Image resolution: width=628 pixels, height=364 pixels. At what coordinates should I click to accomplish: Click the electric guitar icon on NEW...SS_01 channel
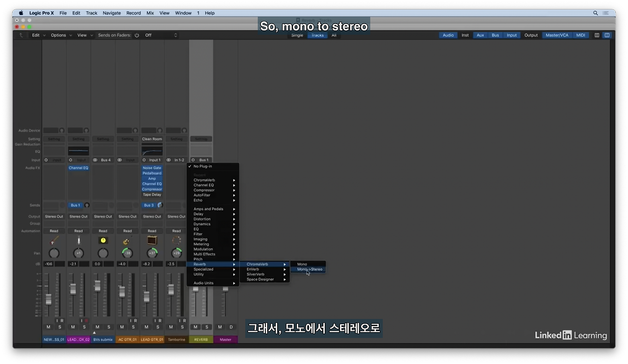pyautogui.click(x=54, y=240)
